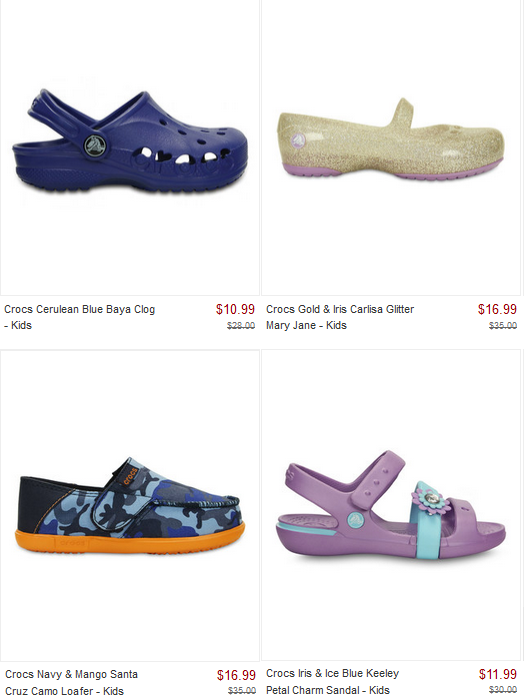The image size is (524, 697).
Task: Click the crossed-out $30.00 original price
Action: tap(503, 690)
